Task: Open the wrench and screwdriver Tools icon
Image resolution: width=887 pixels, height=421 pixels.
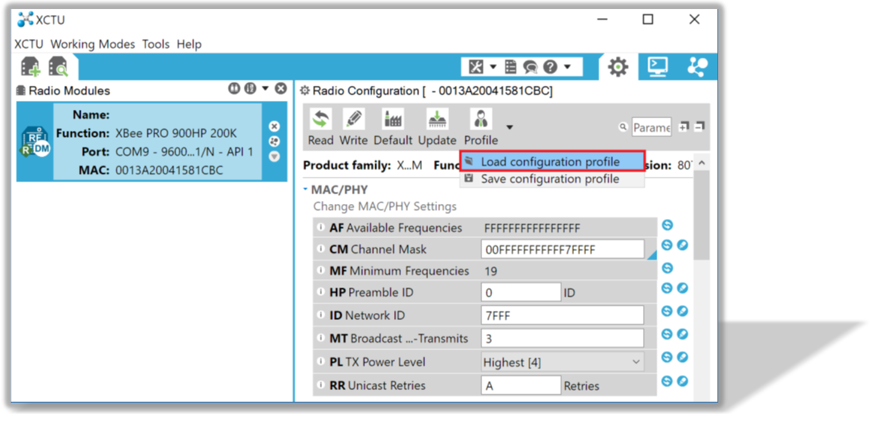Action: (476, 67)
